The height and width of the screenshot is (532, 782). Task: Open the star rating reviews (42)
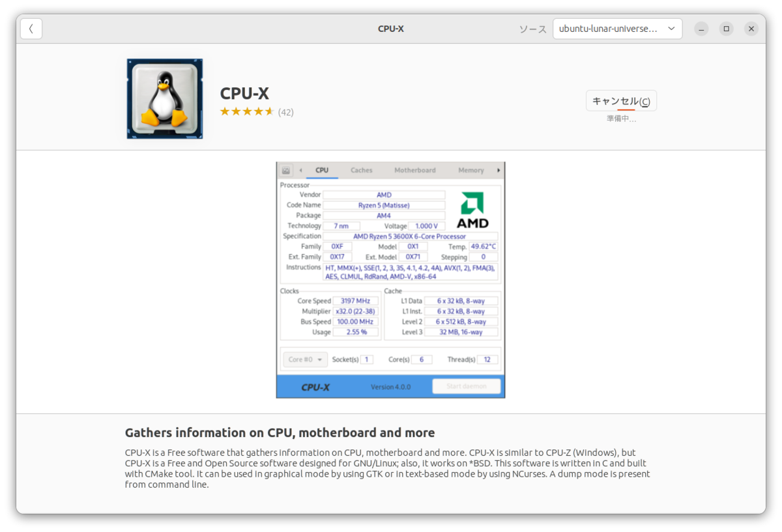click(x=257, y=112)
